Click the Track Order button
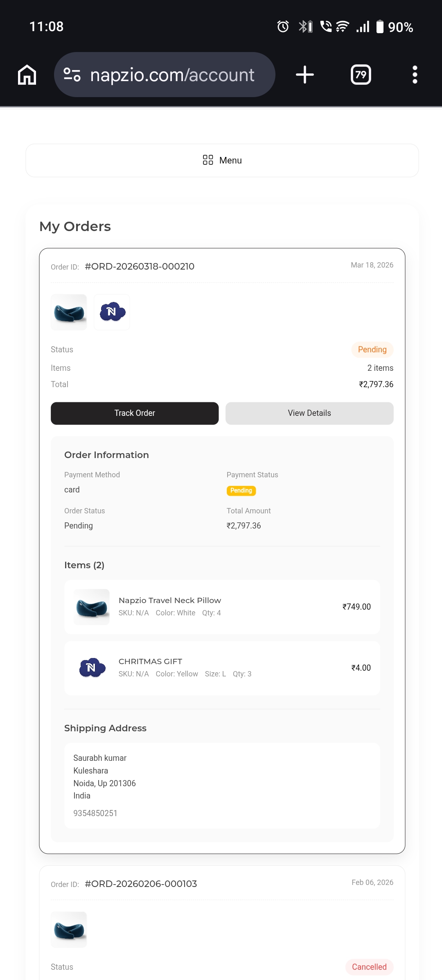This screenshot has height=980, width=442. pyautogui.click(x=135, y=413)
